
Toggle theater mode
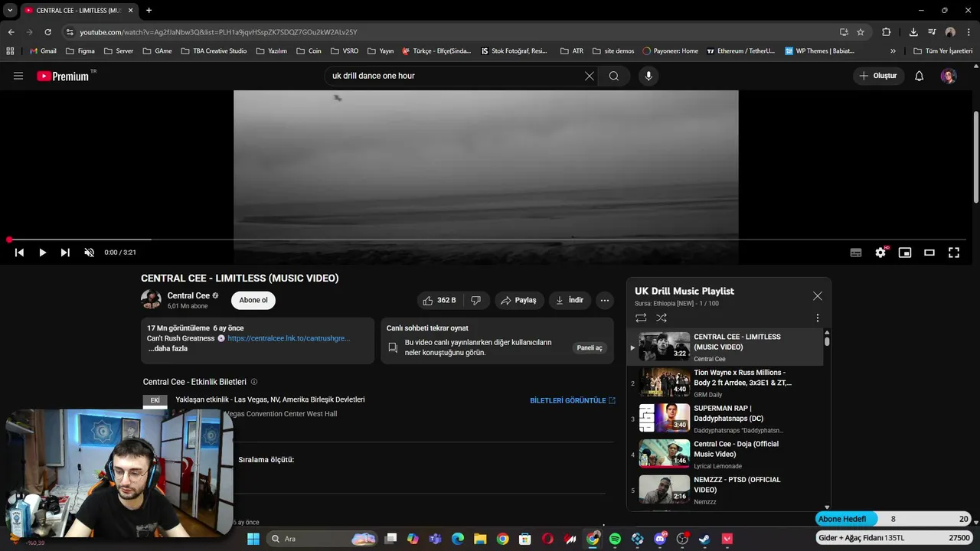[929, 253]
